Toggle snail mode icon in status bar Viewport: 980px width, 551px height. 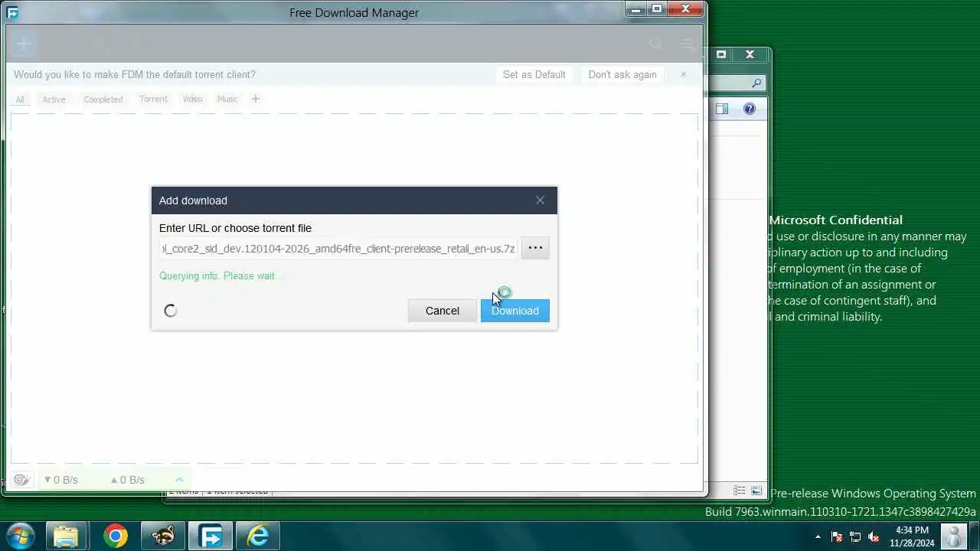(21, 480)
